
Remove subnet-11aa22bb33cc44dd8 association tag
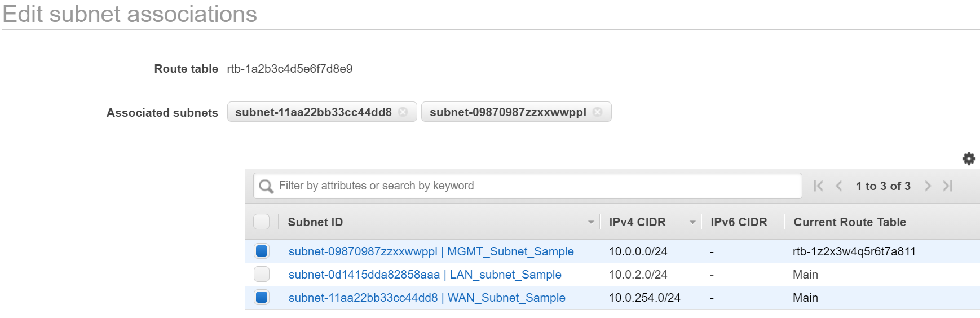tap(403, 112)
